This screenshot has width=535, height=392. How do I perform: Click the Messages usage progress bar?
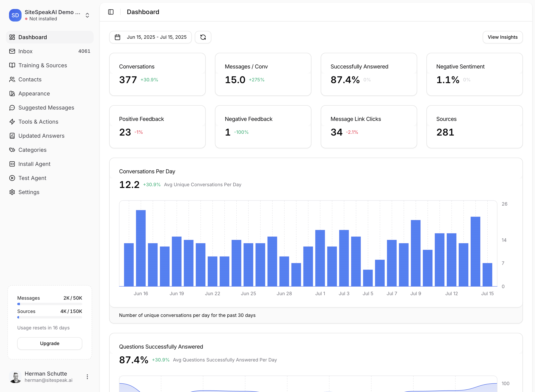(x=50, y=304)
